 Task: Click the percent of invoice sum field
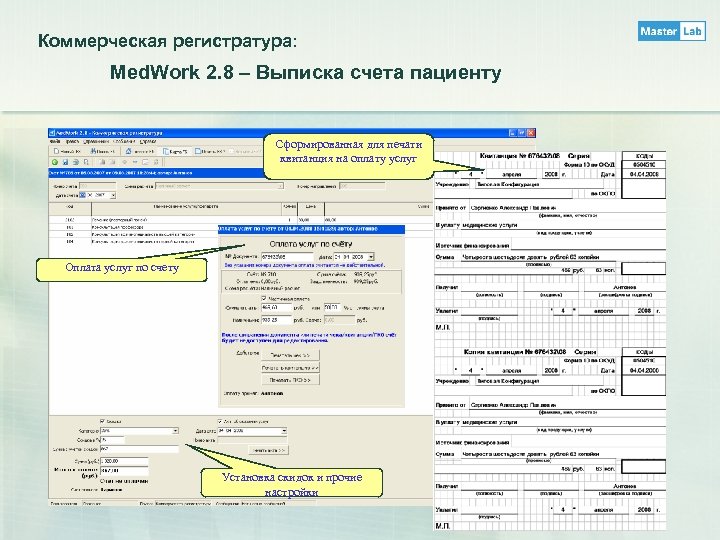pyautogui.click(x=332, y=308)
